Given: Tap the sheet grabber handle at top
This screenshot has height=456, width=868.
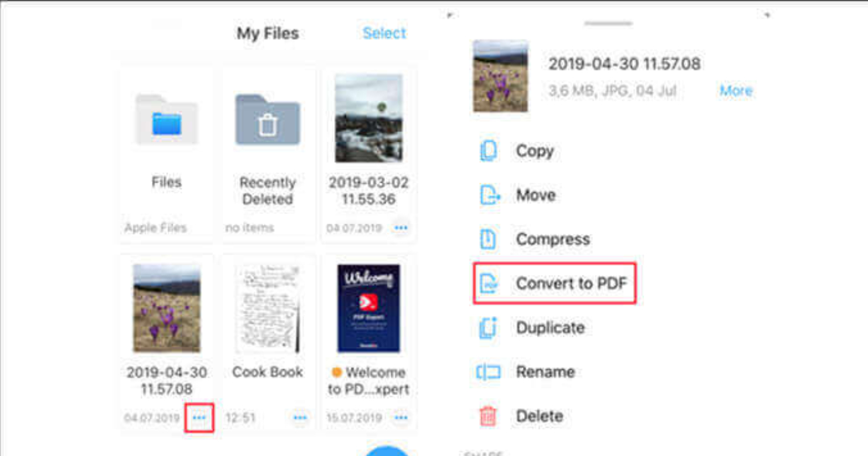Looking at the screenshot, I should point(608,23).
